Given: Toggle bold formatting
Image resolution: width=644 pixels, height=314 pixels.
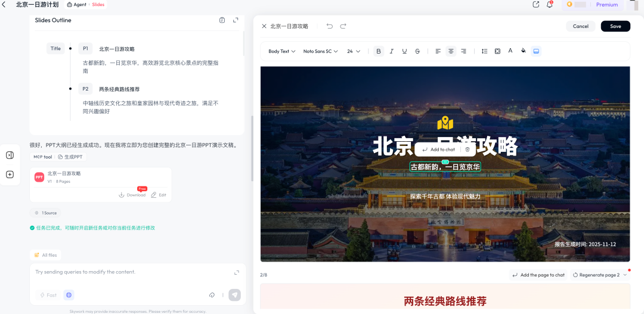Looking at the screenshot, I should 378,51.
